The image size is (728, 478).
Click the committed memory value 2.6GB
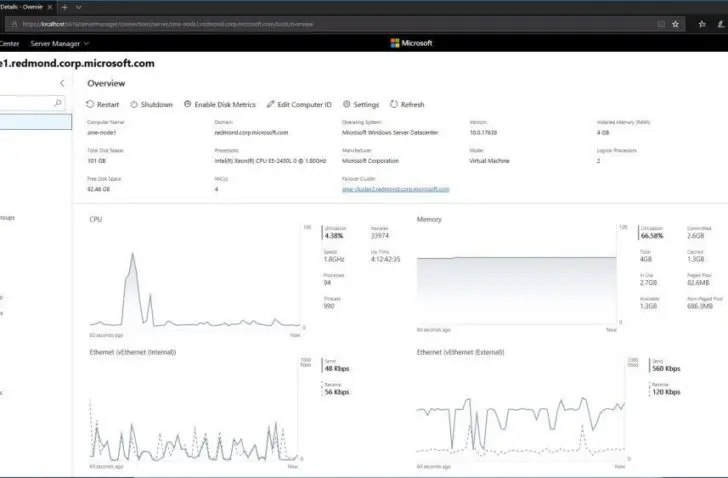coord(696,236)
